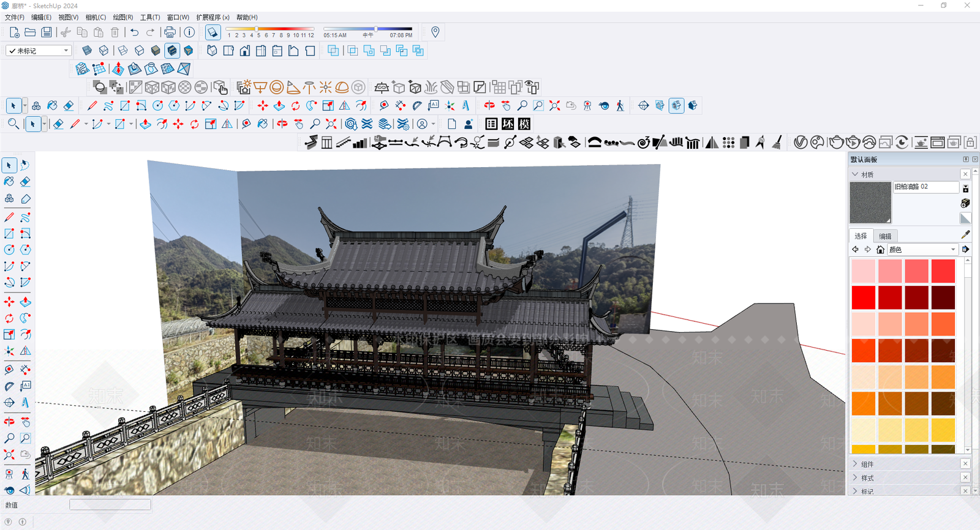
Task: Click the materials details arrow button
Action: click(965, 250)
